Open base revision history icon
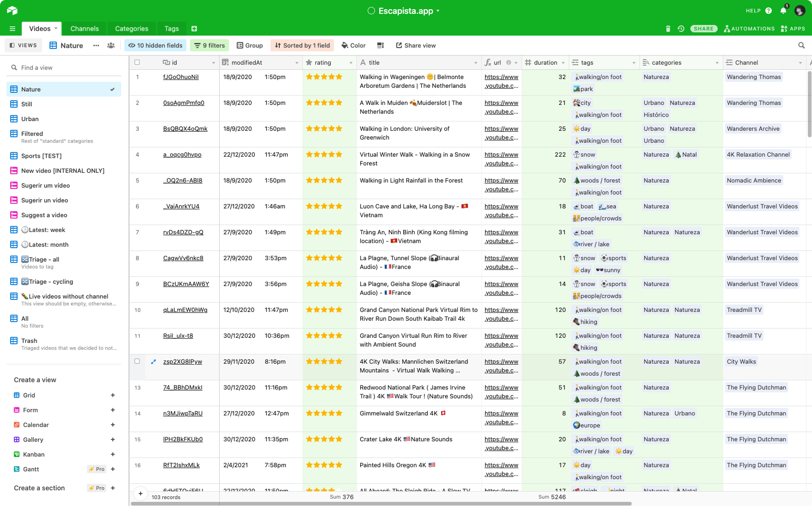This screenshot has width=812, height=506. (x=681, y=29)
